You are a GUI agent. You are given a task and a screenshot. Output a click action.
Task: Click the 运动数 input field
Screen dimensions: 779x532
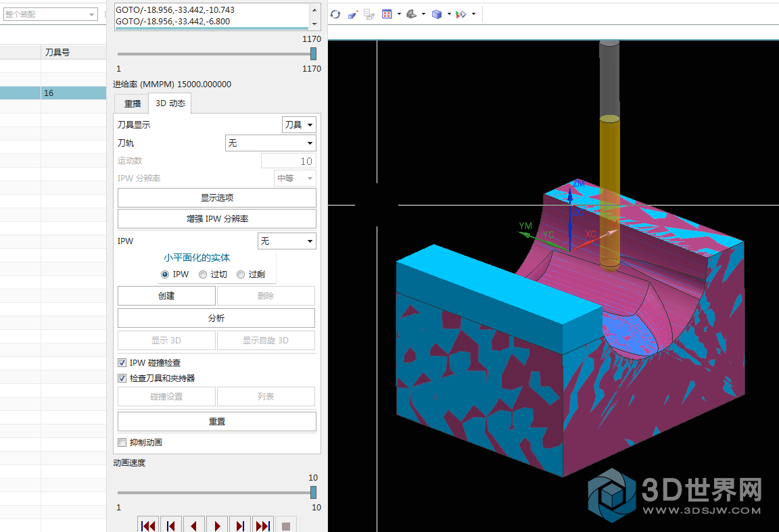pos(289,161)
